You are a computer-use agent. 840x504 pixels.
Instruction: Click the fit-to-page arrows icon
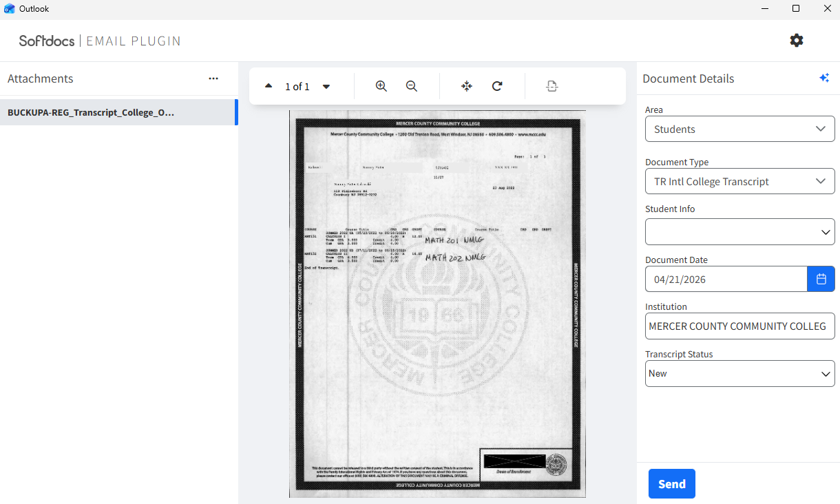[x=467, y=86]
